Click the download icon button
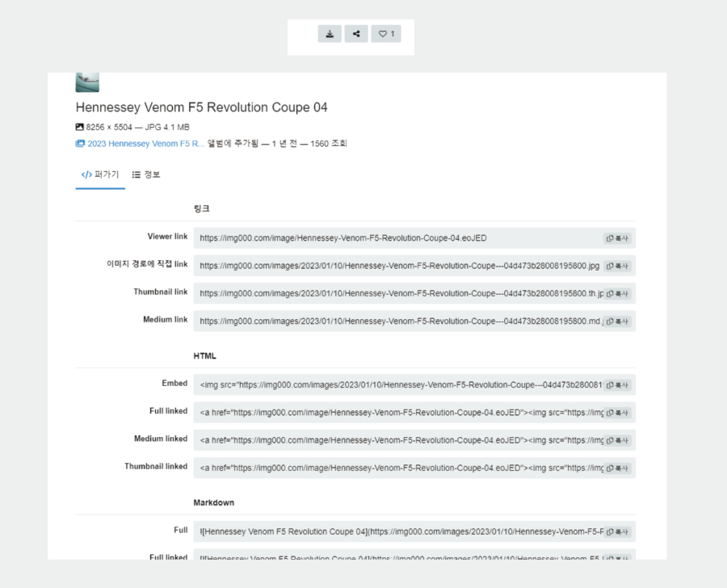This screenshot has width=727, height=588. point(330,34)
